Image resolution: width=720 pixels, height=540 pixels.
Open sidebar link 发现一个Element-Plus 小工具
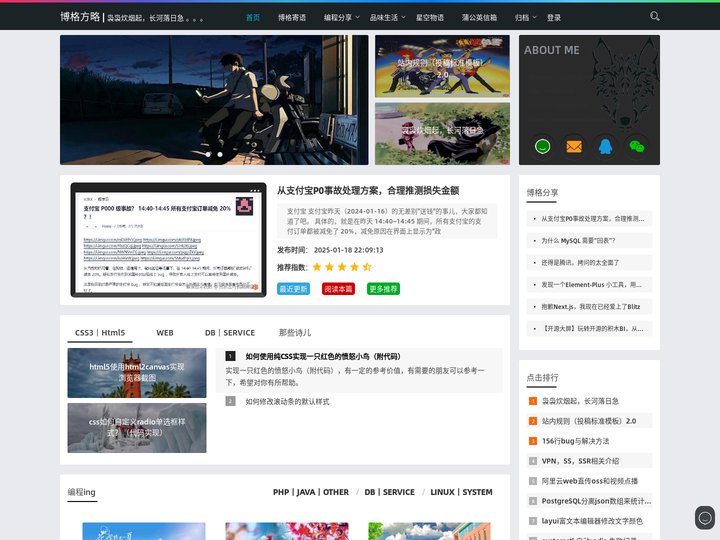pyautogui.click(x=589, y=285)
